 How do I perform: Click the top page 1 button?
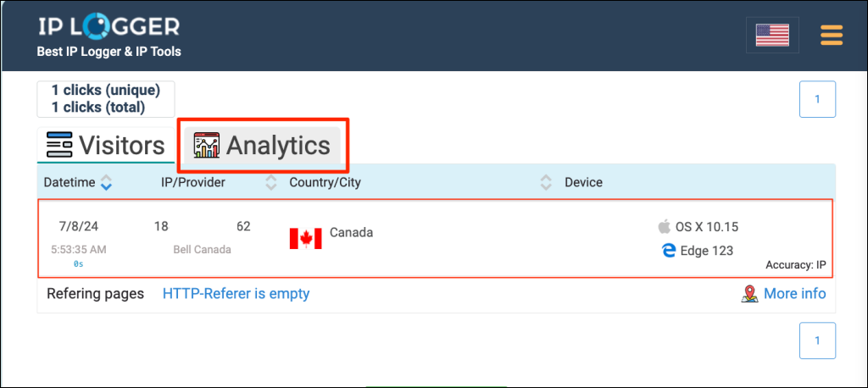coord(818,99)
